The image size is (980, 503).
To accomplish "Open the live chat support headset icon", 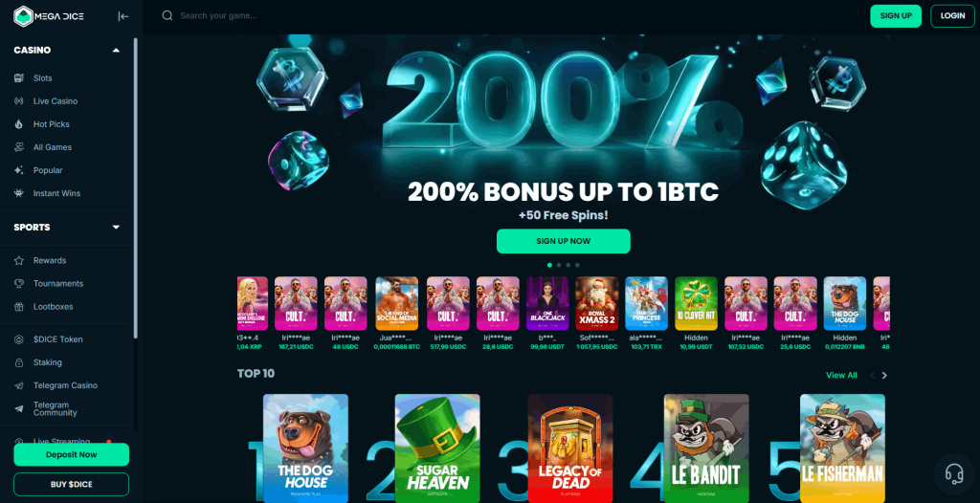I will point(954,473).
